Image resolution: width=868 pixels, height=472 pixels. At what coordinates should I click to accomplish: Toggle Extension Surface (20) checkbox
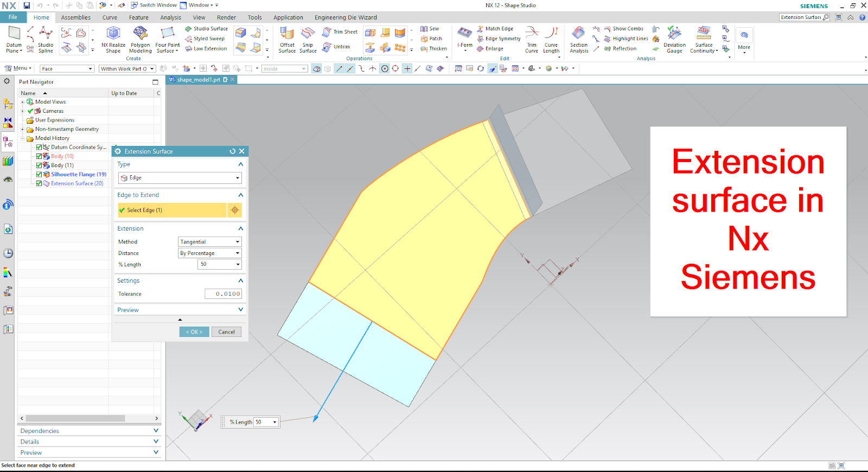point(39,183)
